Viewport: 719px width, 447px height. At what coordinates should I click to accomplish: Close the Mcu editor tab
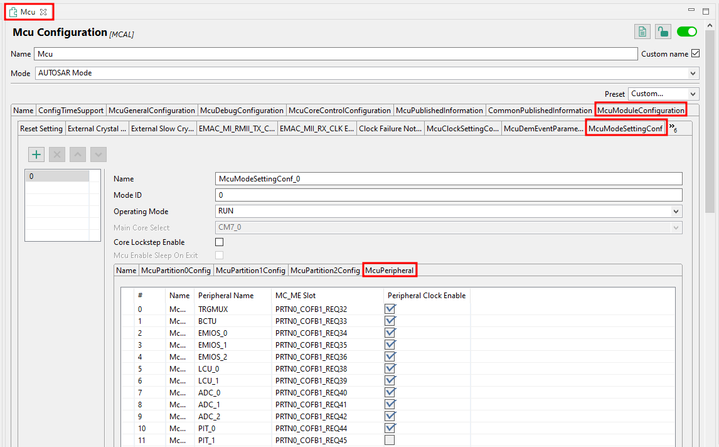click(x=43, y=12)
